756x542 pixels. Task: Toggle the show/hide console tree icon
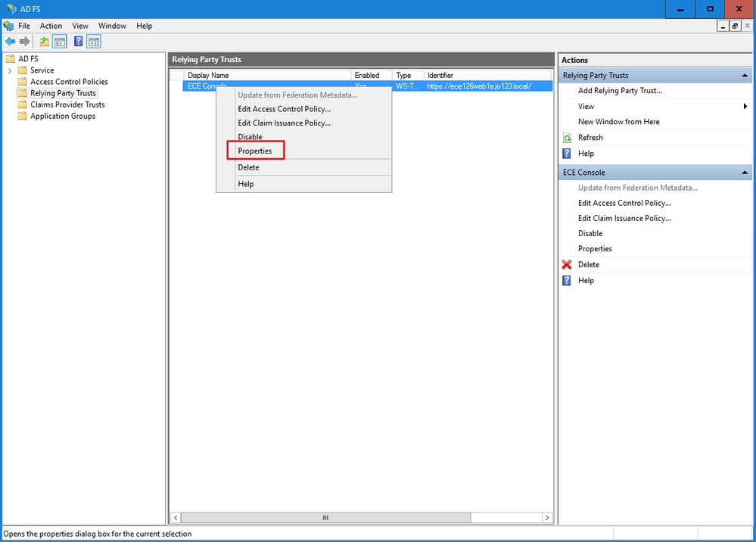60,42
